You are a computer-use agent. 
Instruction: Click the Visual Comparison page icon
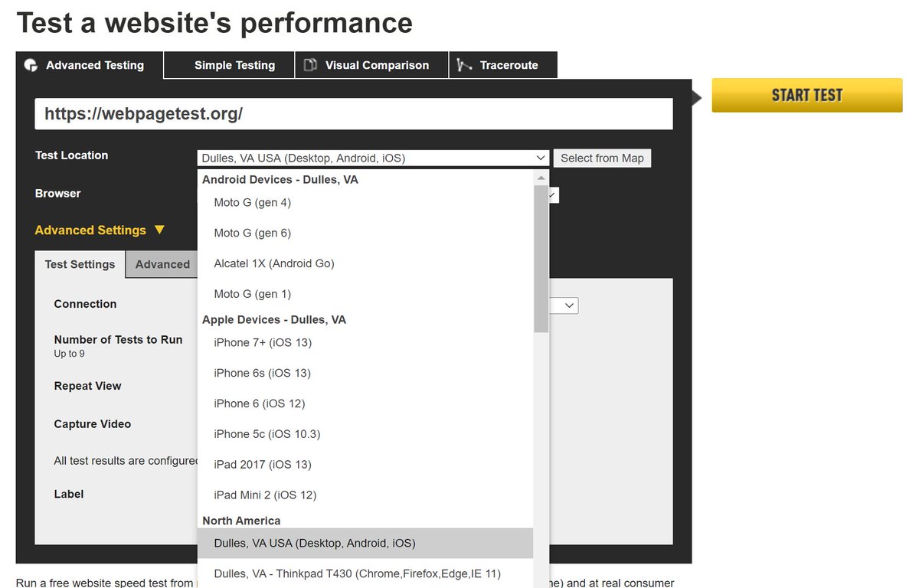tap(310, 65)
